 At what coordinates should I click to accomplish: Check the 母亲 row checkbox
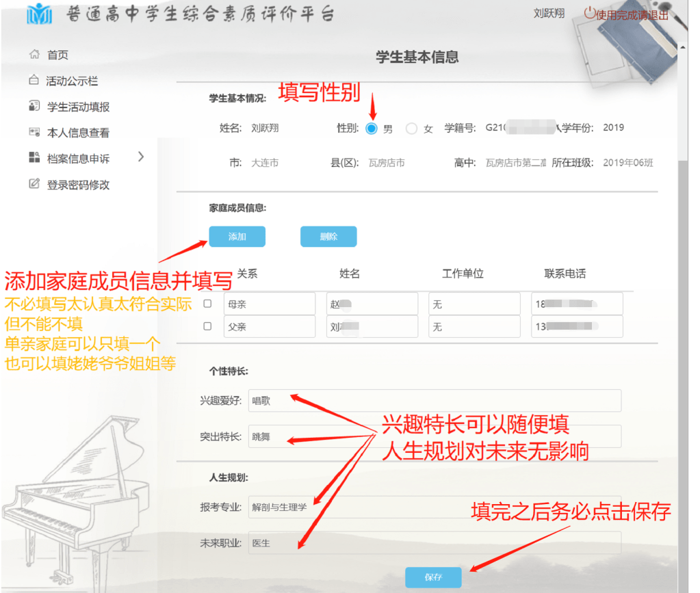tap(207, 304)
